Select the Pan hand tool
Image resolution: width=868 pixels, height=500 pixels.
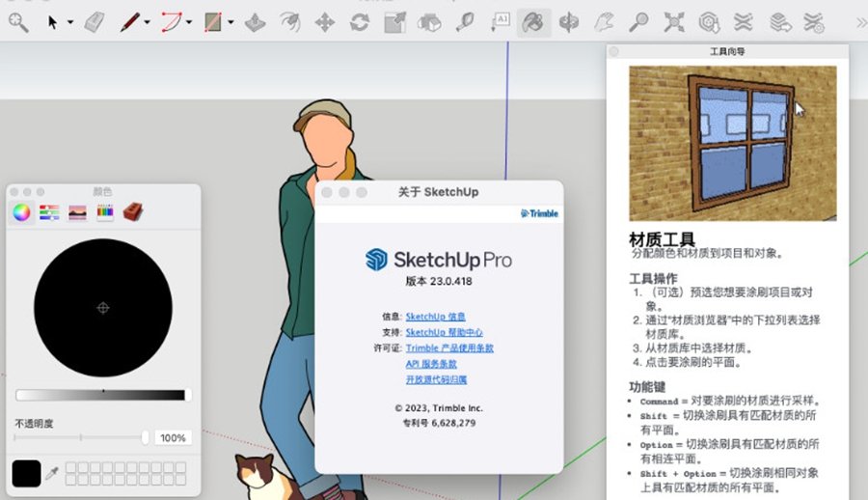604,23
